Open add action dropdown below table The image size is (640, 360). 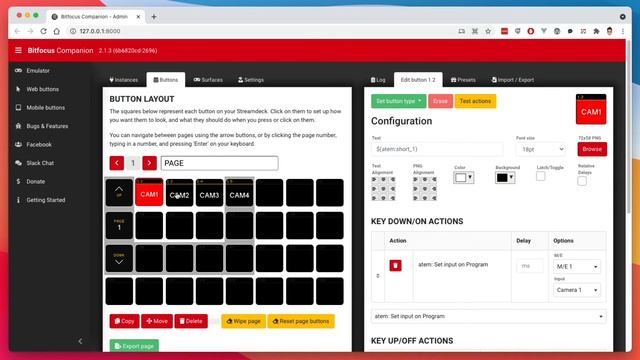coord(489,316)
